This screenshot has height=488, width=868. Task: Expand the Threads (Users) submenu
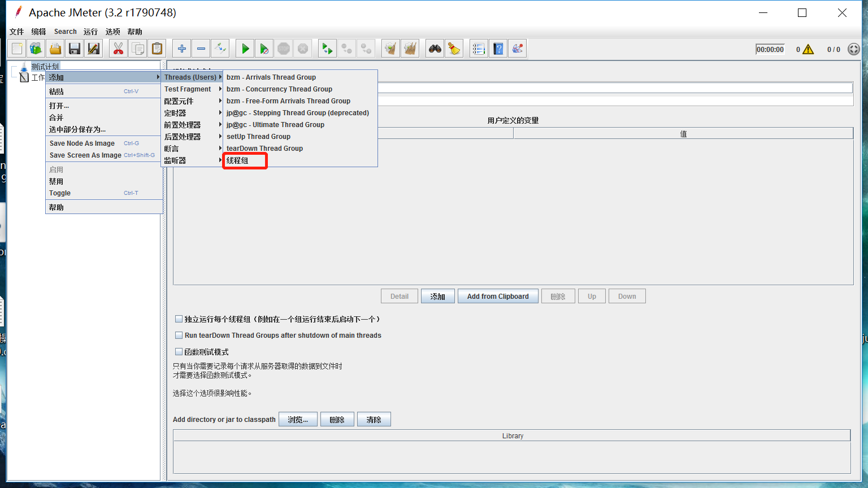click(x=192, y=77)
